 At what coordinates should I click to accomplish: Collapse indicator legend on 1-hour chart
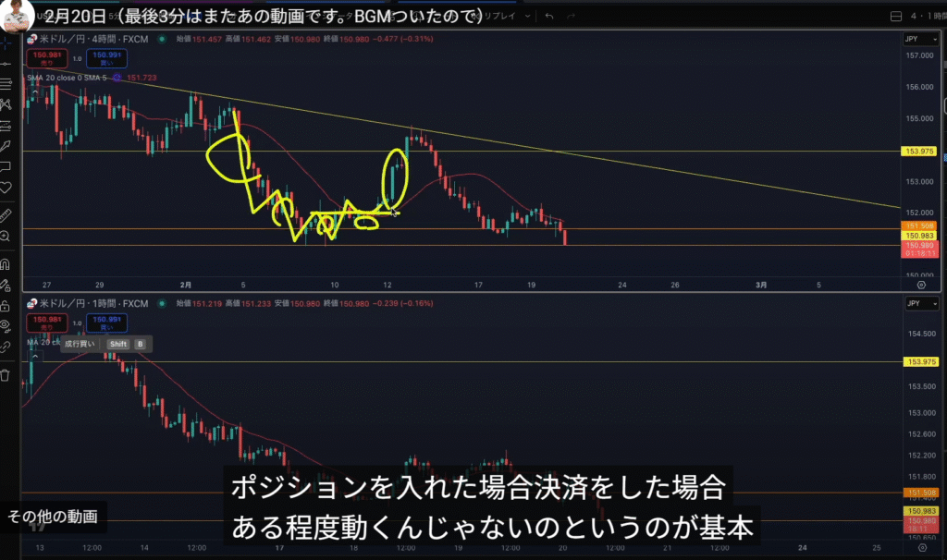click(35, 356)
